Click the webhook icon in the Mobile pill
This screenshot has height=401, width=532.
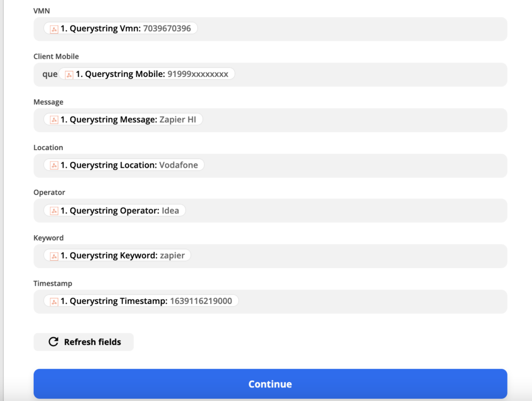(69, 75)
